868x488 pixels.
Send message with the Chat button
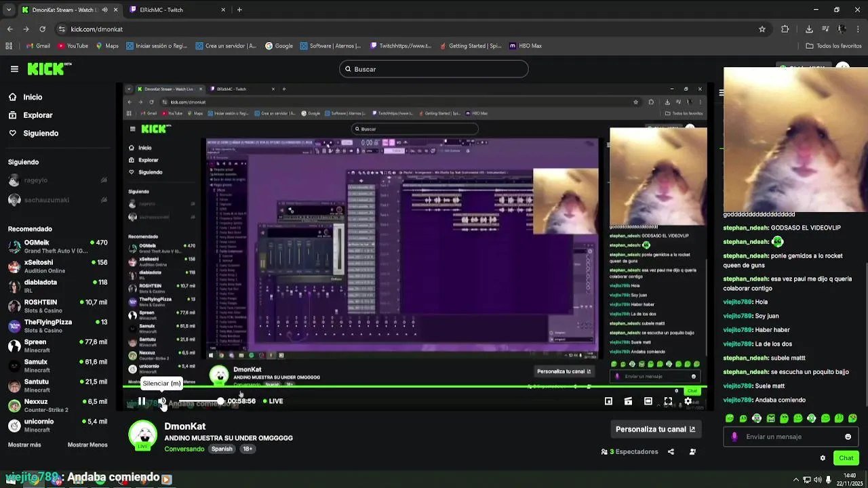pos(846,458)
